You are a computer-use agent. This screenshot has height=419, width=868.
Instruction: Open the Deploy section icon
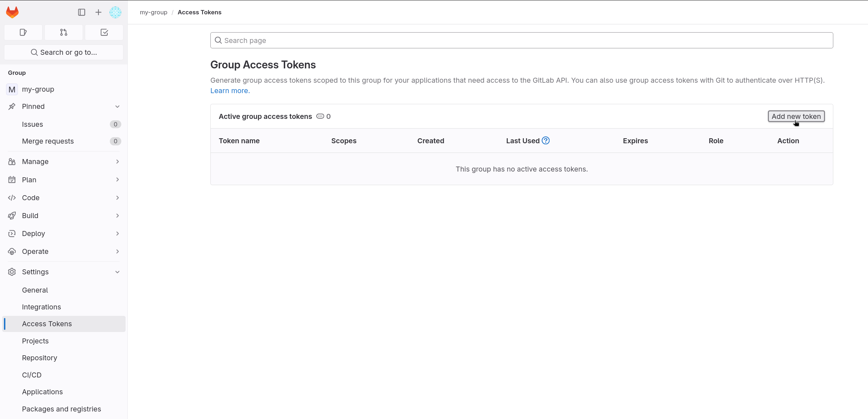[12, 233]
